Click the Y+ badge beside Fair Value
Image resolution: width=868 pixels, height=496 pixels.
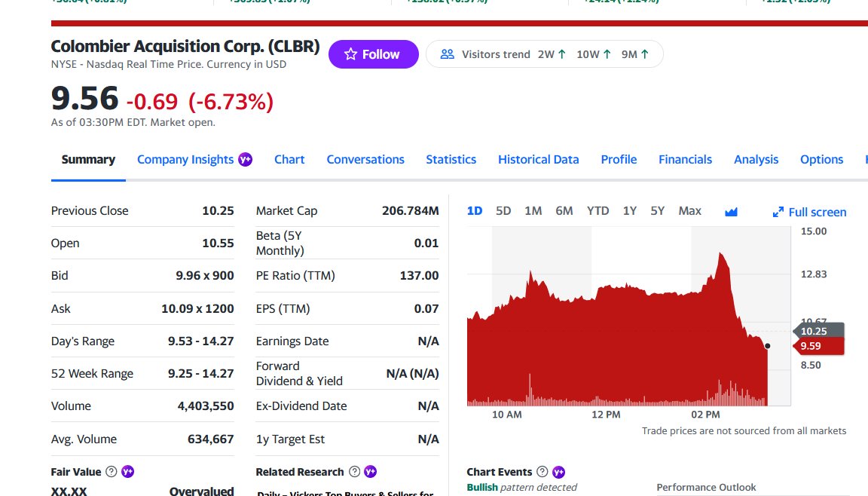128,472
